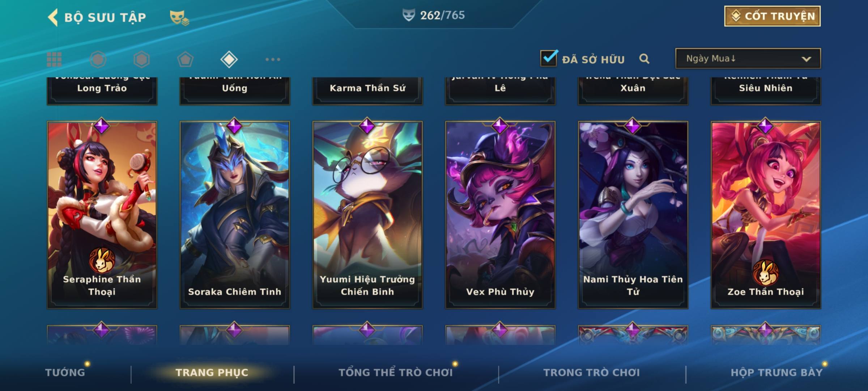Switch to Tổng Thể Trò Chơi tab
The image size is (868, 391).
coord(396,373)
